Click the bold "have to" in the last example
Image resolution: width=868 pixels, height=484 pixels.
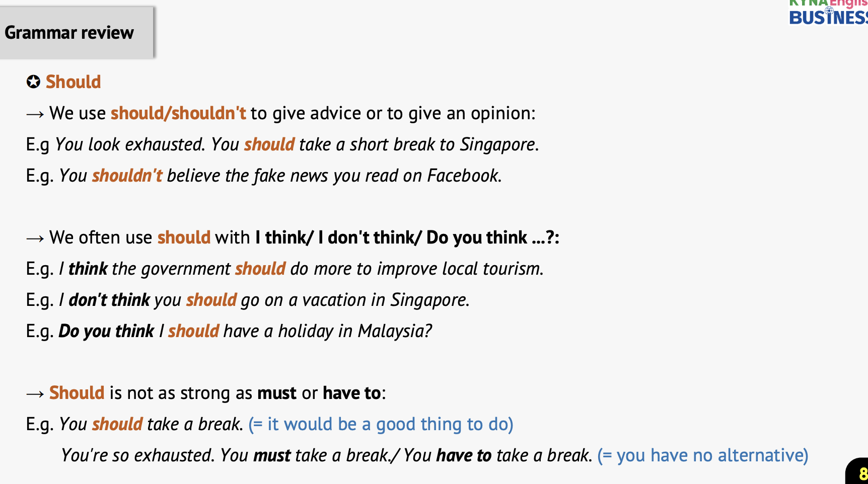463,455
